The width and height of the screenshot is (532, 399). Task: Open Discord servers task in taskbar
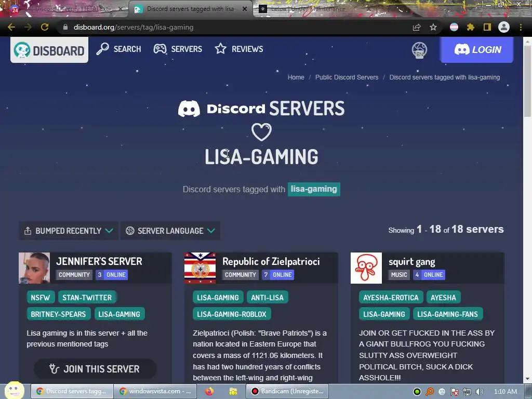click(72, 391)
